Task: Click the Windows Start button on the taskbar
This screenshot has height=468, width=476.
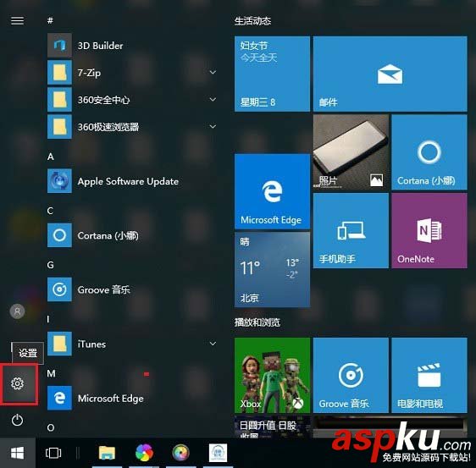Action: pos(18,453)
